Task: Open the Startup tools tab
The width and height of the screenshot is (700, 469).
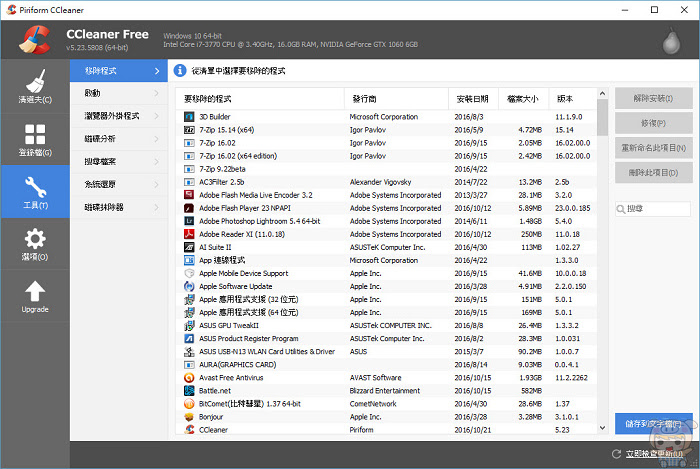Action: pyautogui.click(x=119, y=93)
